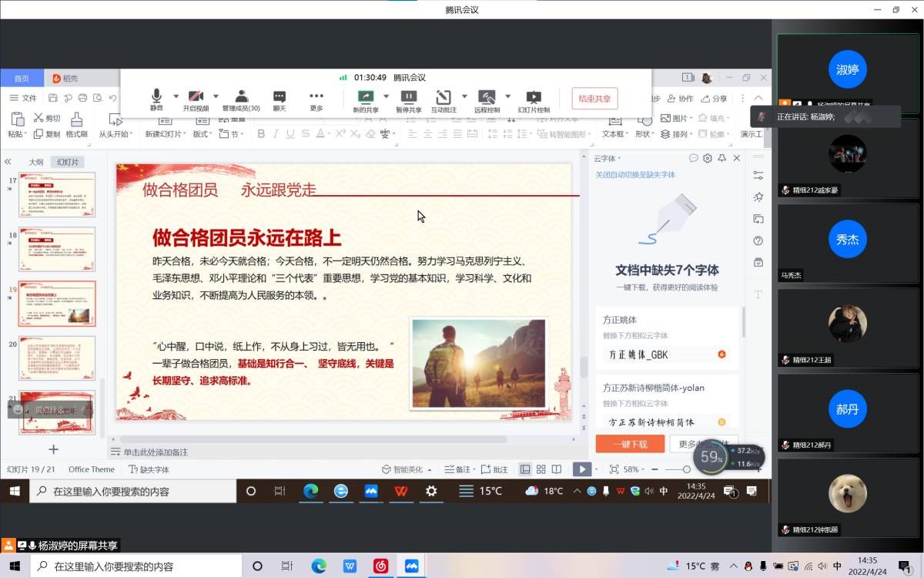Open the 文件 menu in WPS
Screen dimensions: 924x578
coord(23,98)
